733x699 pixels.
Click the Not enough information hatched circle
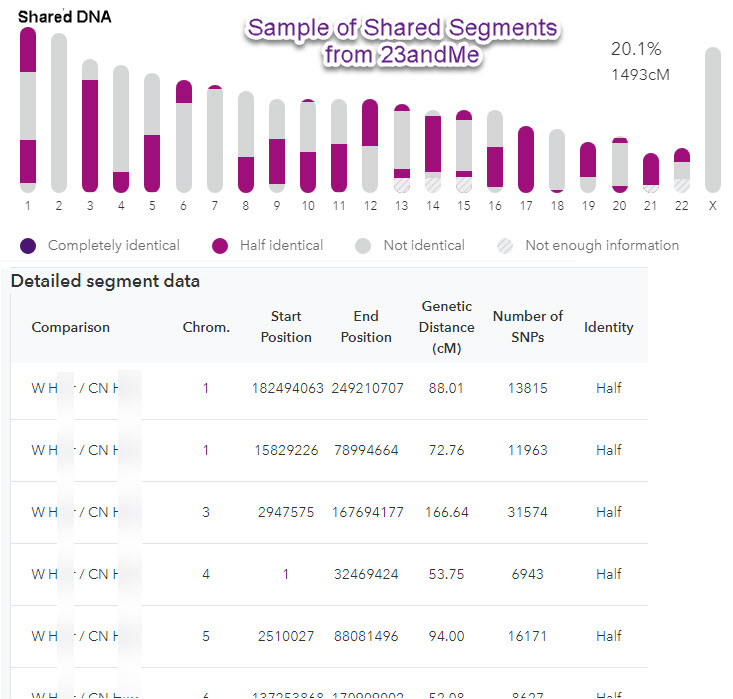505,245
